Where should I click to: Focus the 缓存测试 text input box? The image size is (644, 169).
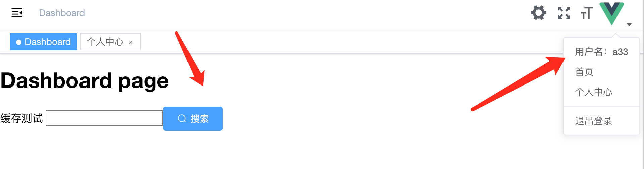tap(104, 118)
